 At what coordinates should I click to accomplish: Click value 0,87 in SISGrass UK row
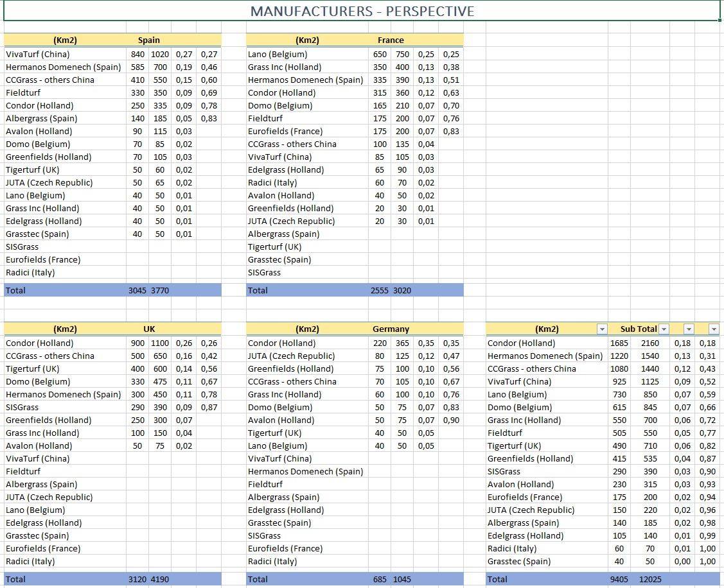209,407
